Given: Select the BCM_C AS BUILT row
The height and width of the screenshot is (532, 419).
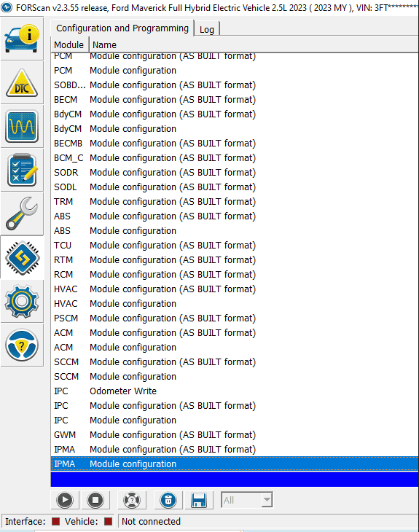Looking at the screenshot, I should (x=235, y=158).
